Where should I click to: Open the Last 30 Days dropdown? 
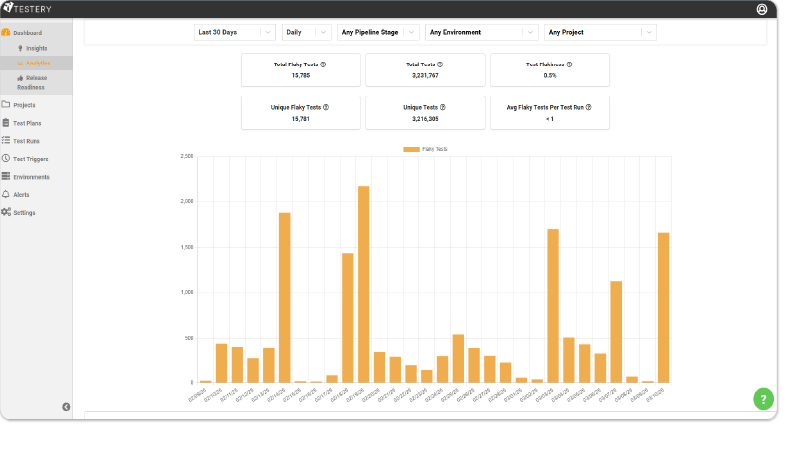pyautogui.click(x=235, y=32)
